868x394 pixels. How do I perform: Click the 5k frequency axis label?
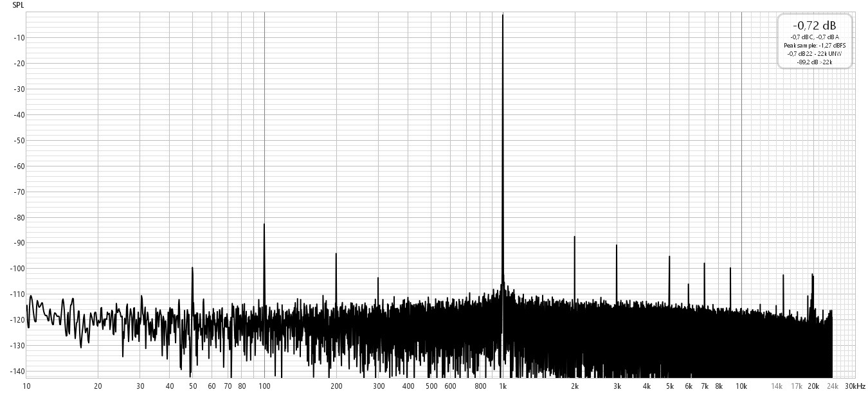point(670,386)
